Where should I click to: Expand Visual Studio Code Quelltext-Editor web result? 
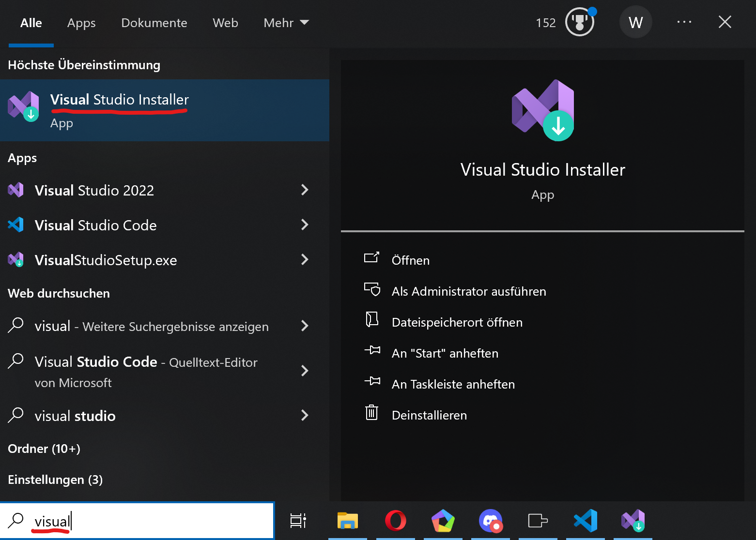point(305,371)
